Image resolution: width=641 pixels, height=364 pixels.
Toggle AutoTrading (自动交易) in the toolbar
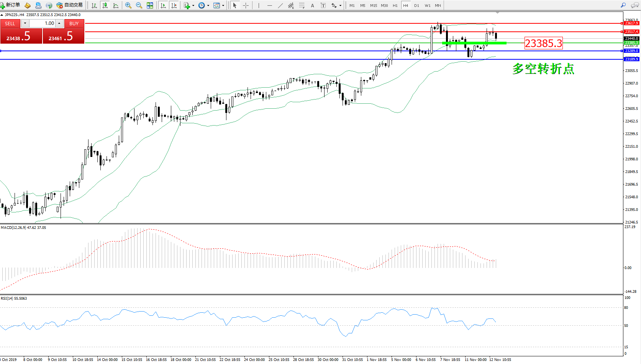69,5
